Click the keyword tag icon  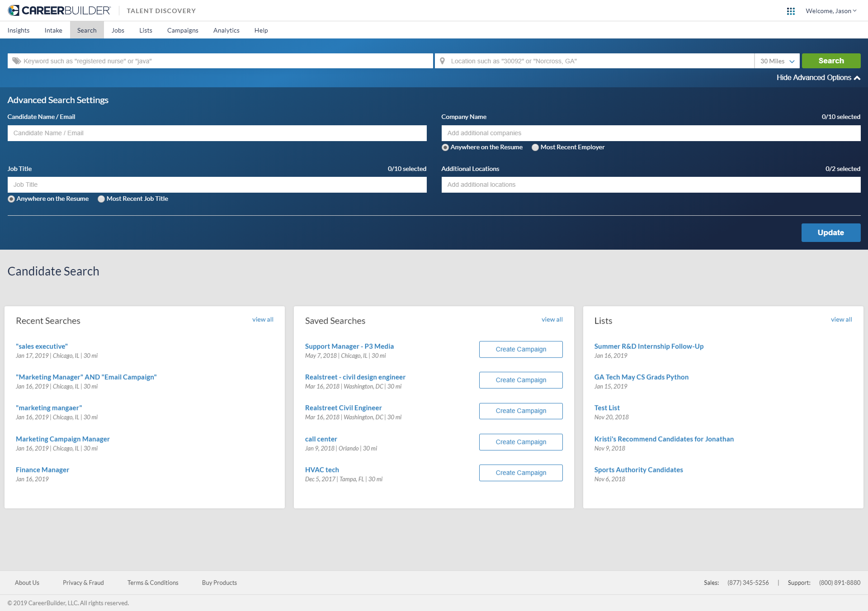coord(16,61)
